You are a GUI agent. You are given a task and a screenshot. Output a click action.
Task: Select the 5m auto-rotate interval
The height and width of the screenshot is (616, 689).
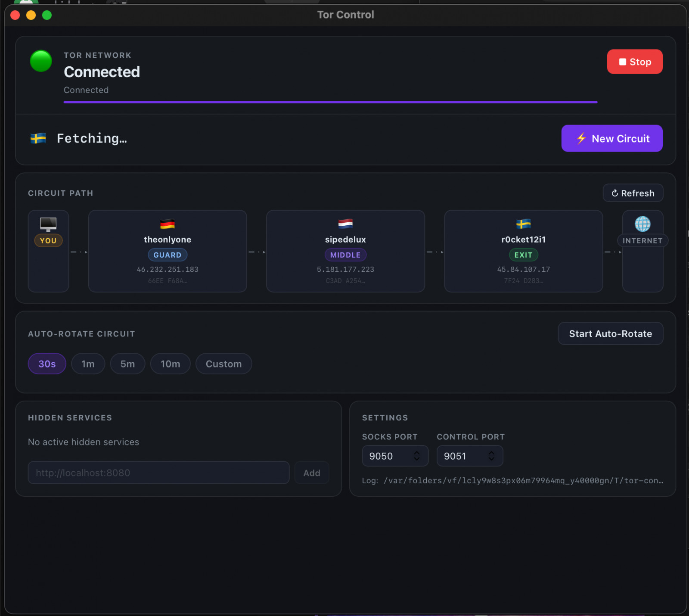coord(127,364)
